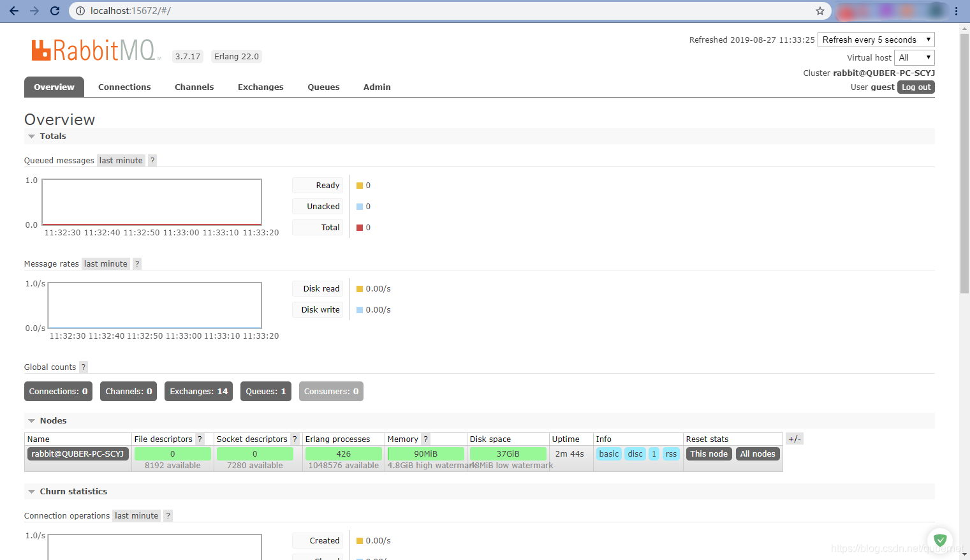The width and height of the screenshot is (970, 560).
Task: Open the Virtual host dropdown
Action: pos(914,57)
